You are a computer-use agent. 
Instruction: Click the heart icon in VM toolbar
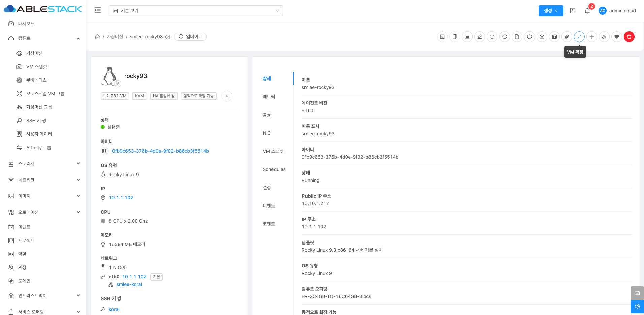coord(616,37)
